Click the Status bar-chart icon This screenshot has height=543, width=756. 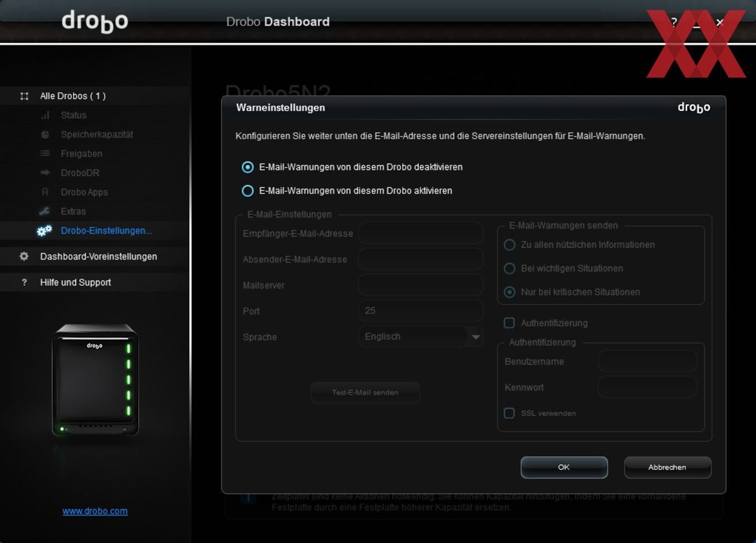click(45, 115)
